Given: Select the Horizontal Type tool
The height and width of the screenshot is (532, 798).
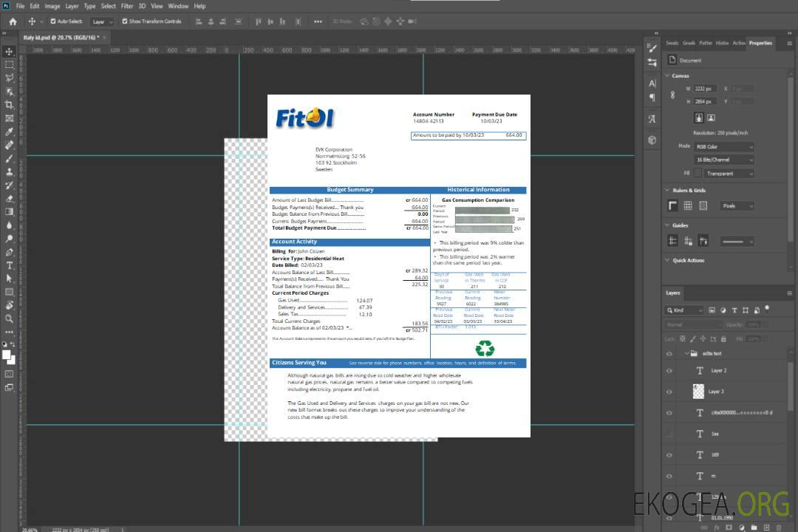Looking at the screenshot, I should coord(9,265).
